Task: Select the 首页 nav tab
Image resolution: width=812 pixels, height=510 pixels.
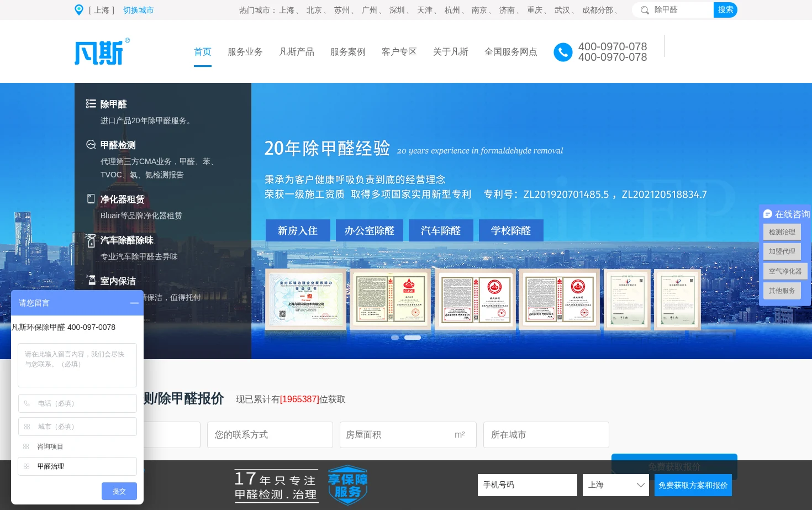Action: click(x=203, y=51)
